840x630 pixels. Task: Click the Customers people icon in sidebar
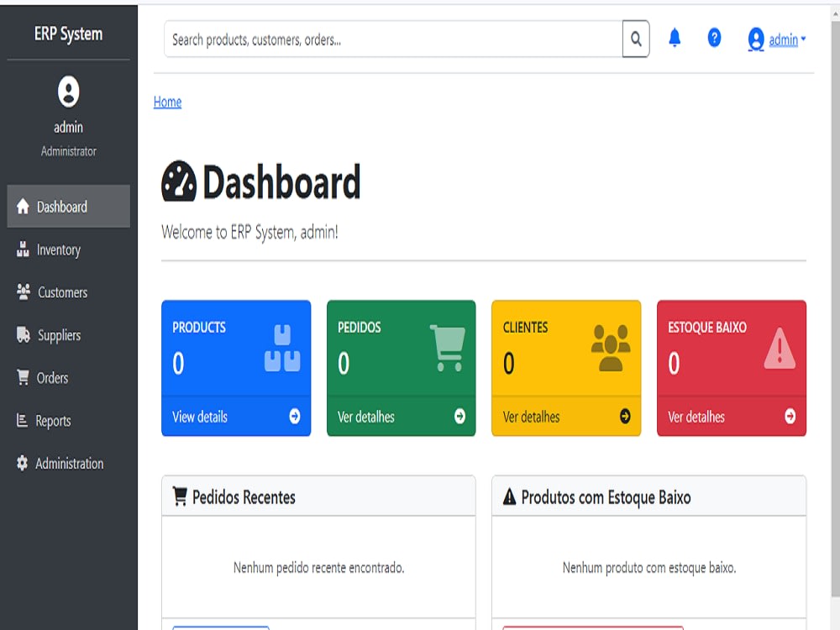[23, 292]
